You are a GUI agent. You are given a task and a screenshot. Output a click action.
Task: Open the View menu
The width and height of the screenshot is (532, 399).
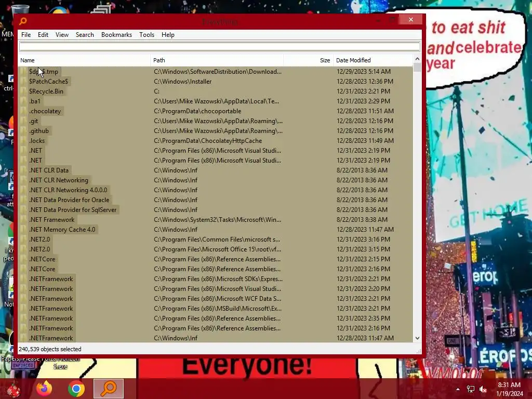click(62, 35)
